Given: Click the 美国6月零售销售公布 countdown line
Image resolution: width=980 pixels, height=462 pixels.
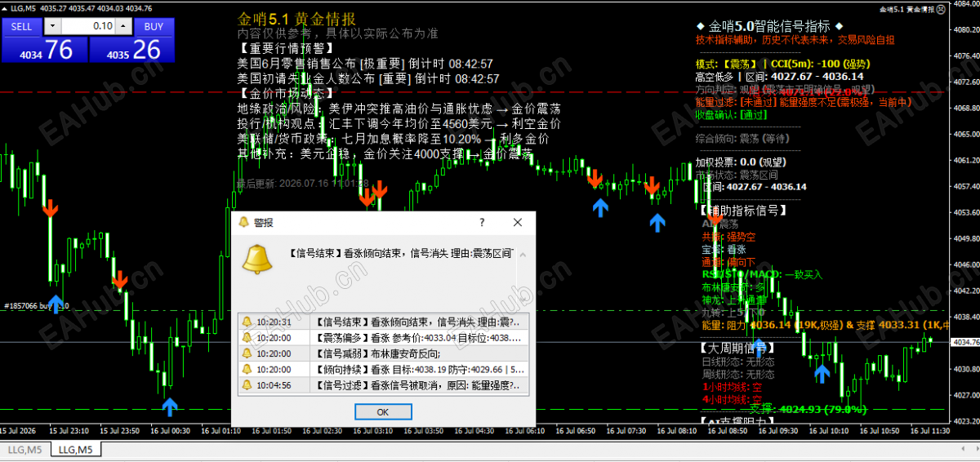Looking at the screenshot, I should (365, 64).
